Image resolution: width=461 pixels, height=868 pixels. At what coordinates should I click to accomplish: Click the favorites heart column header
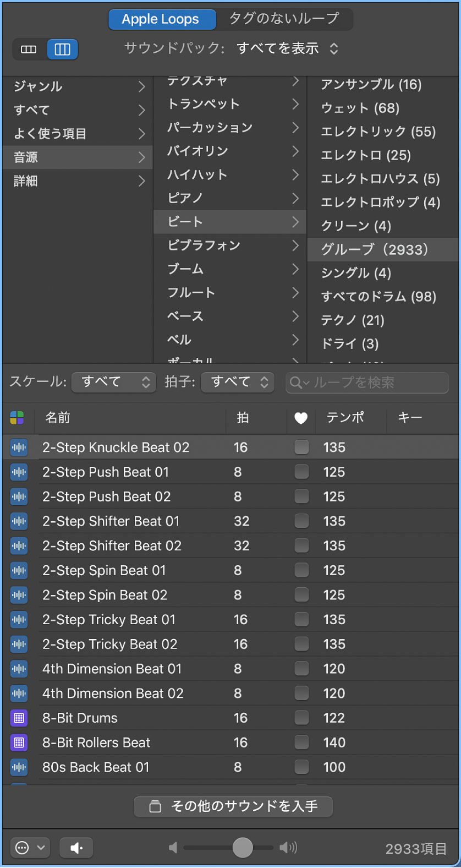click(301, 418)
